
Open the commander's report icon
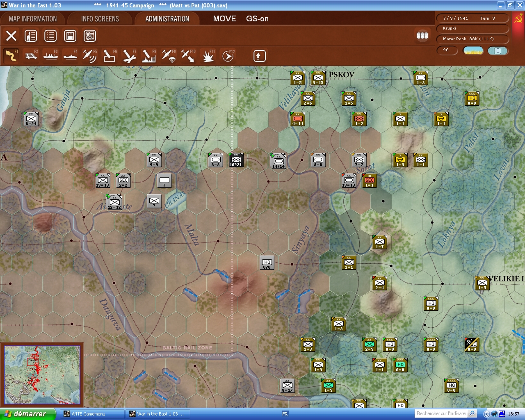point(31,36)
